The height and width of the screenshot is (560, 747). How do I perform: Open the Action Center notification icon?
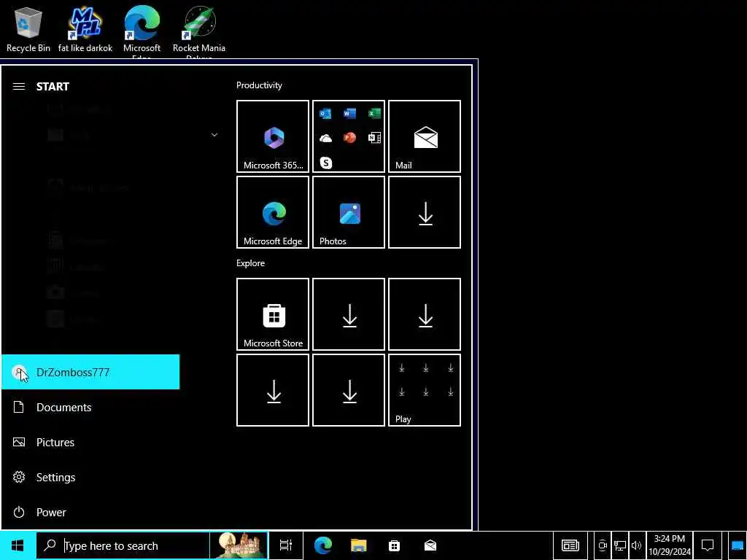708,545
